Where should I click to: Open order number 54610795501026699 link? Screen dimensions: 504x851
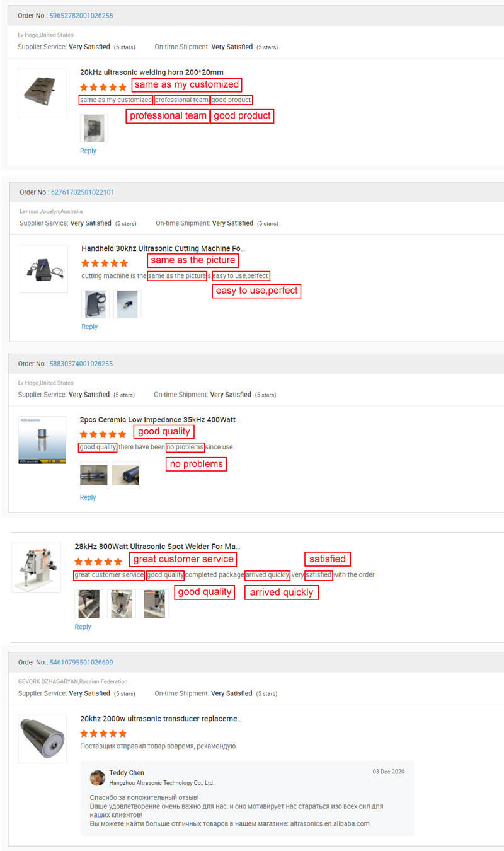[81, 663]
